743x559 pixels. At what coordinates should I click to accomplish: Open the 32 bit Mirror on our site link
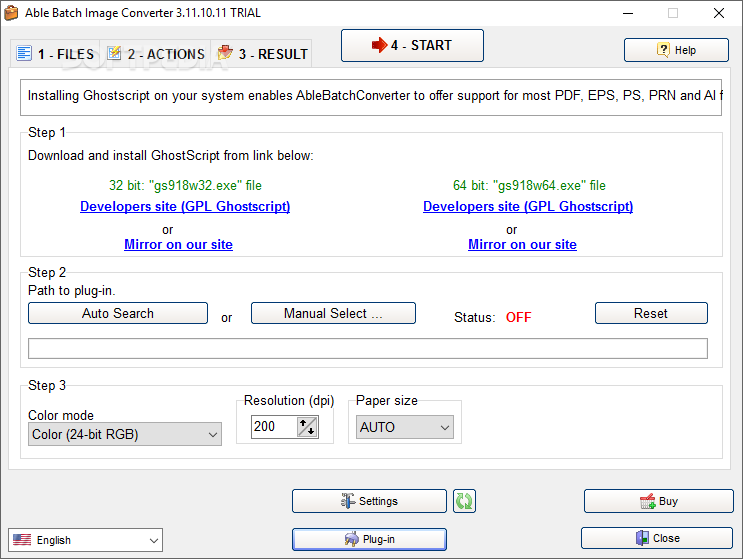pos(178,244)
